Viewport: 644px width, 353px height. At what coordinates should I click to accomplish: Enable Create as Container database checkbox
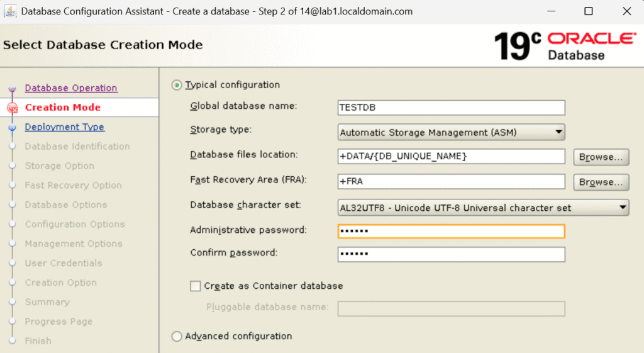tap(196, 286)
